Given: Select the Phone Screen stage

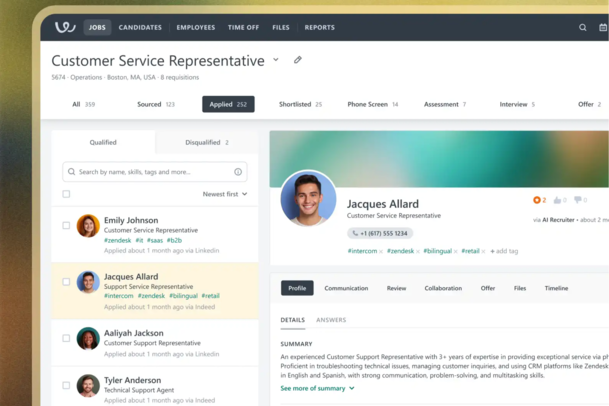Looking at the screenshot, I should click(x=373, y=104).
